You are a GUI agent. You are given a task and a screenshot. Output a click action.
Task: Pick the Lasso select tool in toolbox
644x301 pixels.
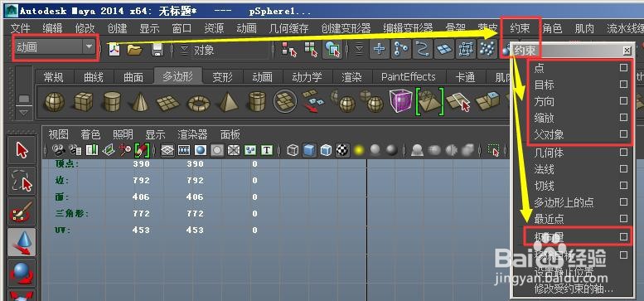pos(22,181)
